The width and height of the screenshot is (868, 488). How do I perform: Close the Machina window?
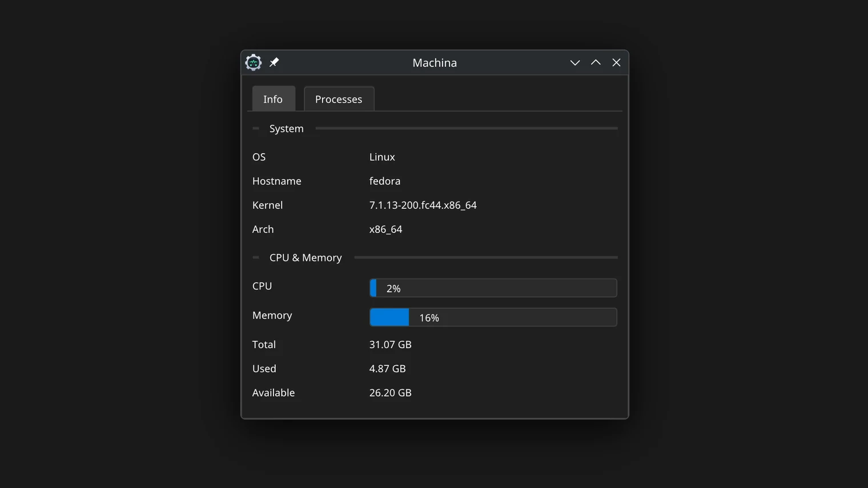616,63
